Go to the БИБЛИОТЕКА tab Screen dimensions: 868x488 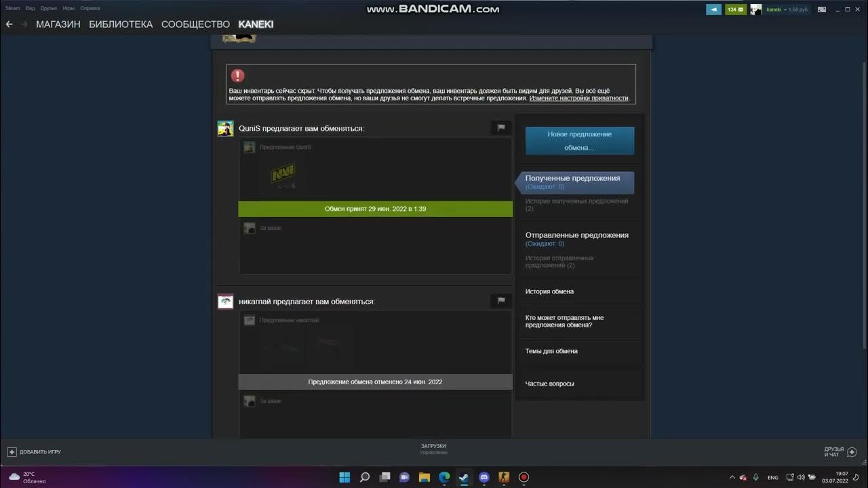click(x=121, y=24)
